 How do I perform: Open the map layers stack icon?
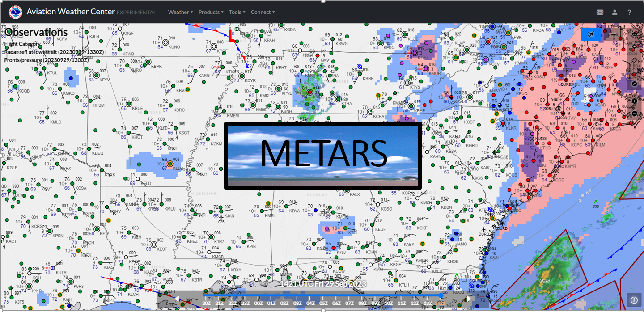point(635,35)
